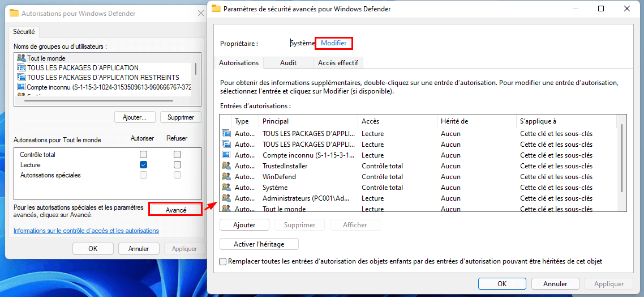644x297 pixels.
Task: Open the Sécurité tab
Action: coord(24,31)
